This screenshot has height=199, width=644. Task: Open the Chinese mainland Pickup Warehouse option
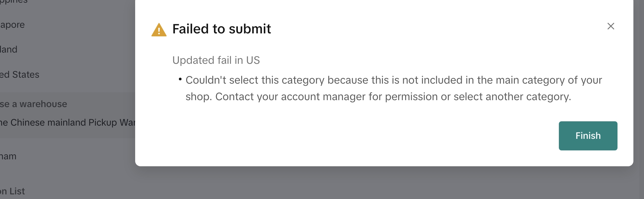pos(68,123)
